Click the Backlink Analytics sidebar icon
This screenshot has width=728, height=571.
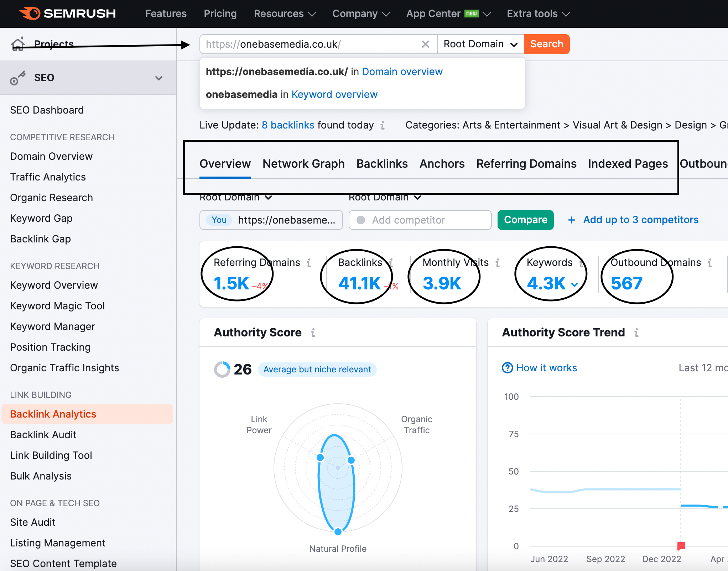tap(53, 414)
